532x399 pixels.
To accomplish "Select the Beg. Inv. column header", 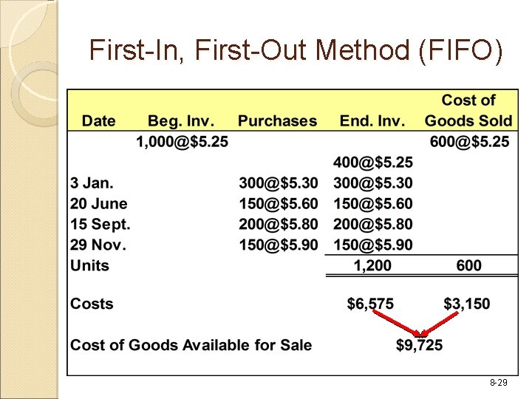I will pyautogui.click(x=181, y=121).
